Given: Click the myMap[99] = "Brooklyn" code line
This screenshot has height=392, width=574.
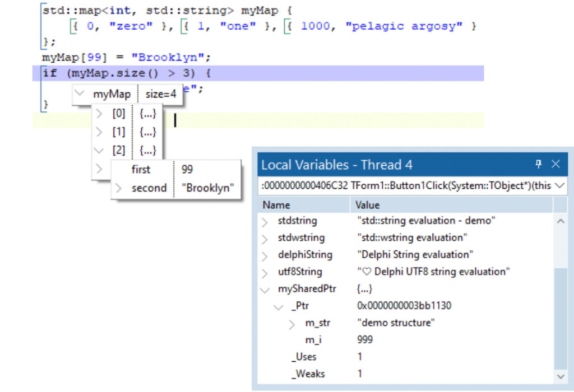Looking at the screenshot, I should (x=126, y=58).
